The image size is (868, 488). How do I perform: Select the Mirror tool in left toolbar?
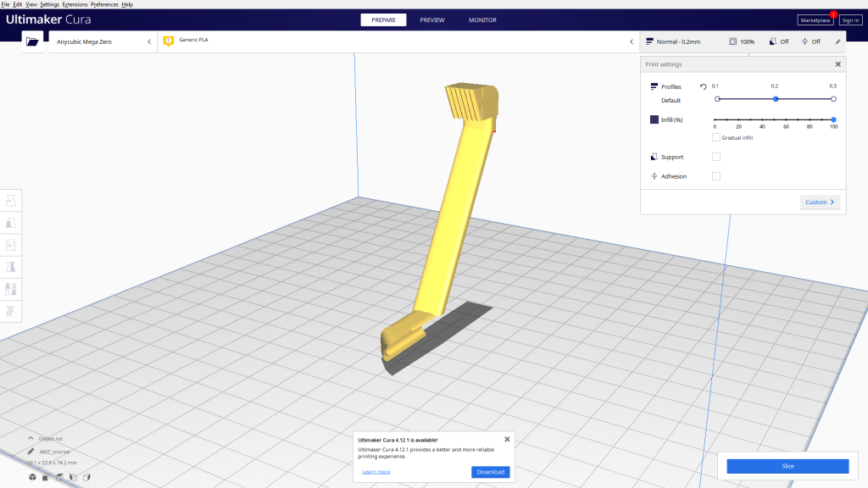pyautogui.click(x=10, y=267)
